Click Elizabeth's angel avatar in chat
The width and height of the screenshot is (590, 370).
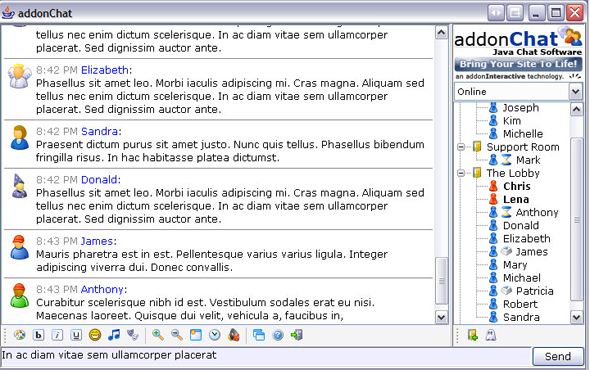tap(19, 76)
